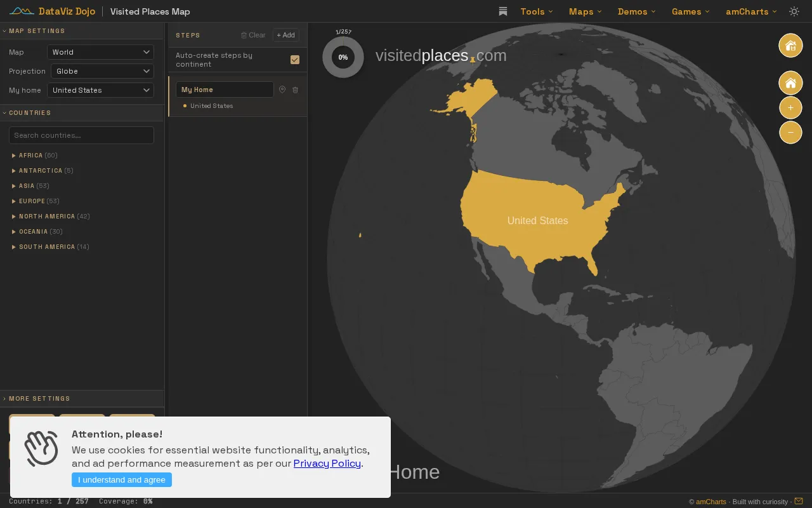Accept cookies with I understand and agree
This screenshot has height=508, width=812.
point(122,479)
